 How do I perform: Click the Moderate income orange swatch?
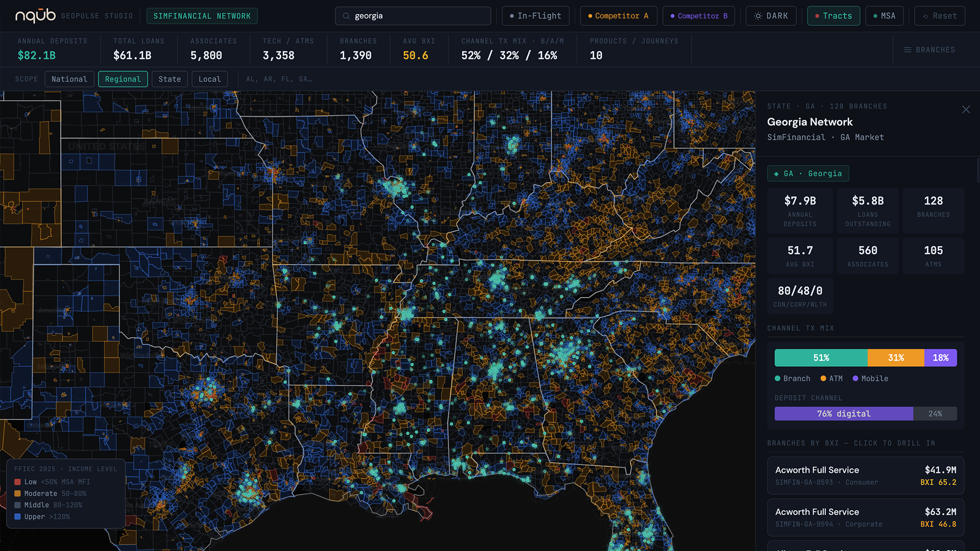(17, 493)
